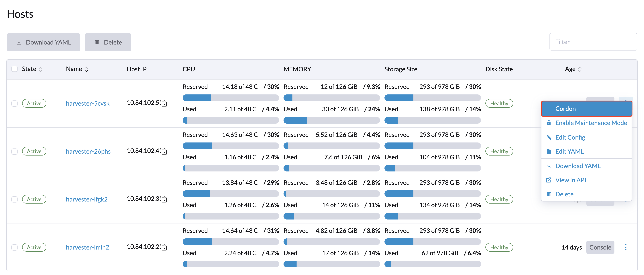644x275 pixels.
Task: Tick the harvester-5cvsk row checkbox
Action: [14, 103]
